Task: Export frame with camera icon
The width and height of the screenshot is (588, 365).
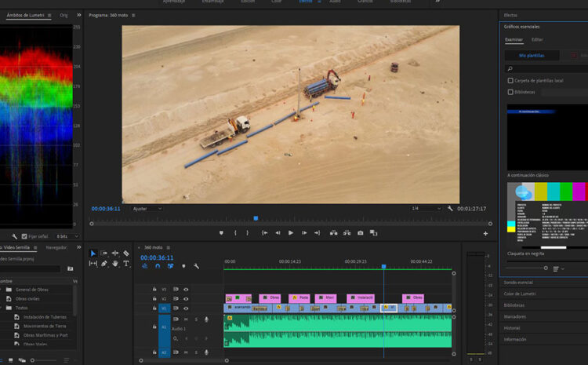Action: click(361, 233)
